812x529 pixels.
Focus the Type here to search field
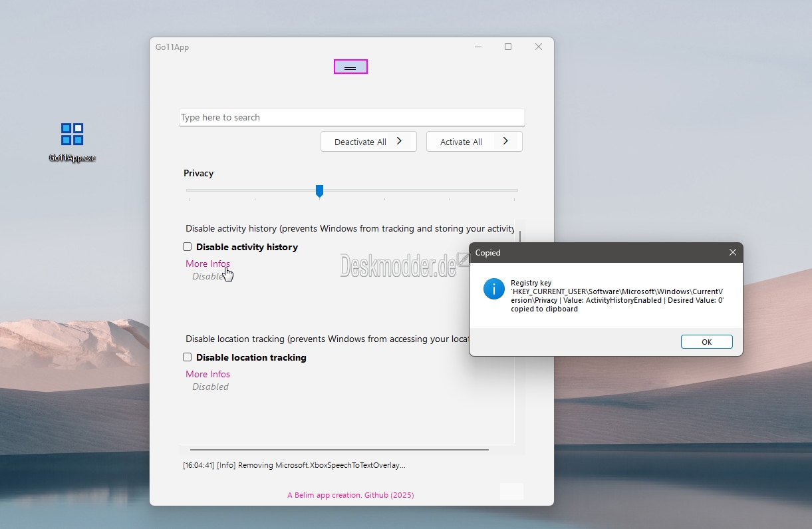(352, 118)
